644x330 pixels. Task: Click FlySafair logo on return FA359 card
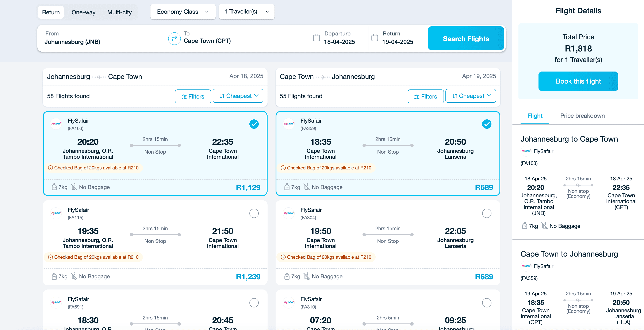[x=289, y=124]
